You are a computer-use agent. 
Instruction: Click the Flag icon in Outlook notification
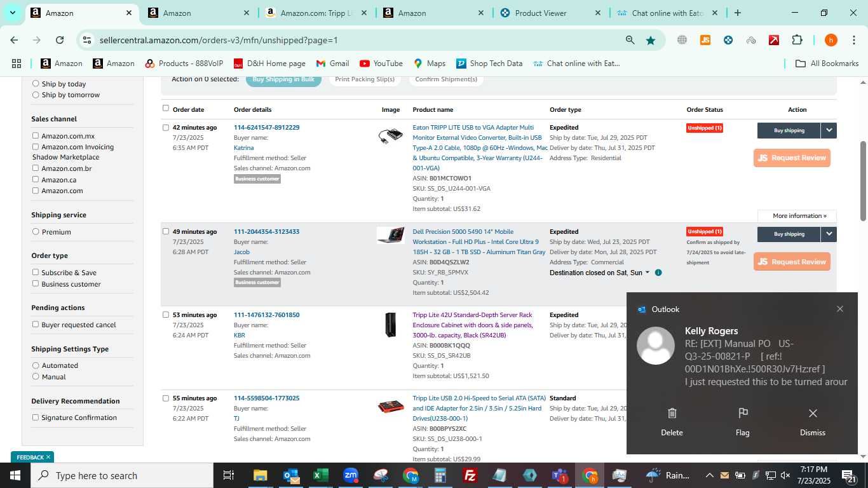[743, 414]
